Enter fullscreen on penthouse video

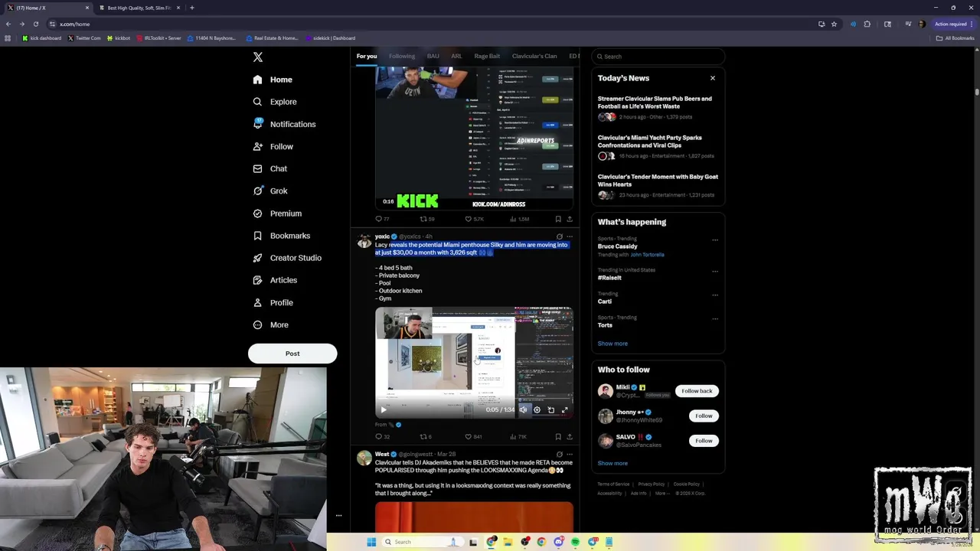(565, 410)
